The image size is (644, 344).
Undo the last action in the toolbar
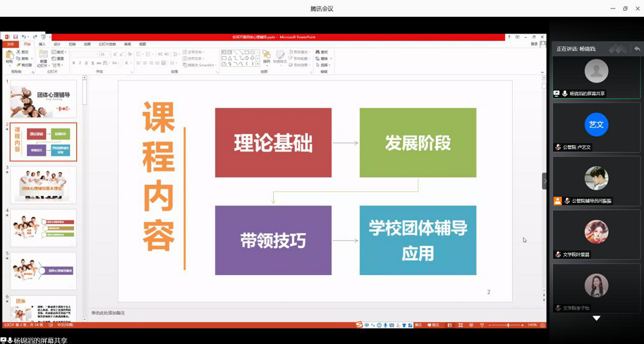click(x=24, y=37)
